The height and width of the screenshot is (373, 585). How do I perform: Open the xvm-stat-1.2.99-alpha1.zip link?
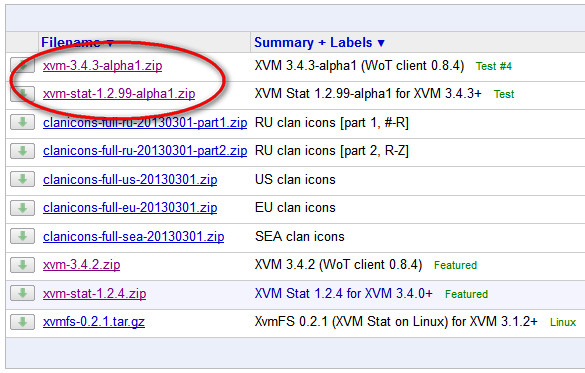[119, 94]
